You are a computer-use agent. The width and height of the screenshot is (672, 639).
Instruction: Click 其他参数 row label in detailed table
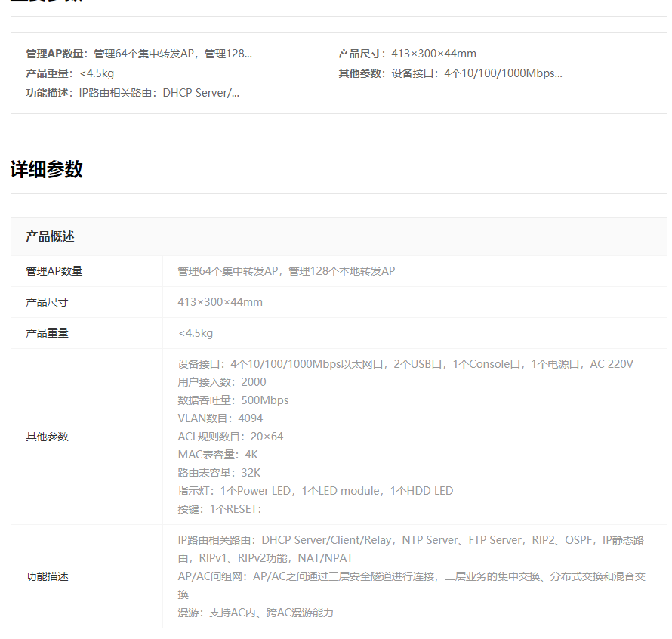[x=47, y=437]
